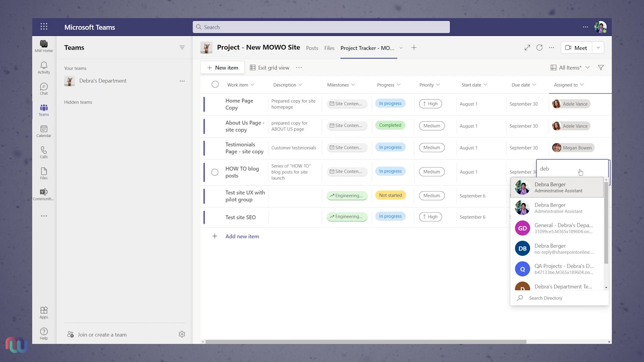Start a meeting with Meet button
The image size is (644, 362).
[576, 48]
